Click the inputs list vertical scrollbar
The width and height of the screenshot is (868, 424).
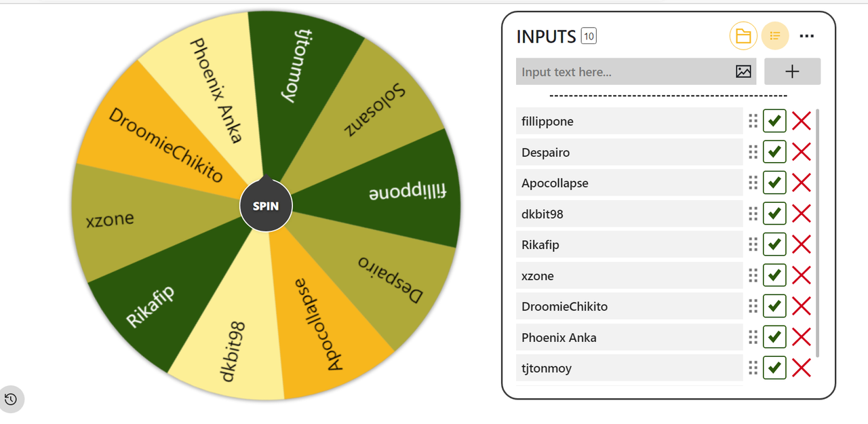click(x=817, y=233)
